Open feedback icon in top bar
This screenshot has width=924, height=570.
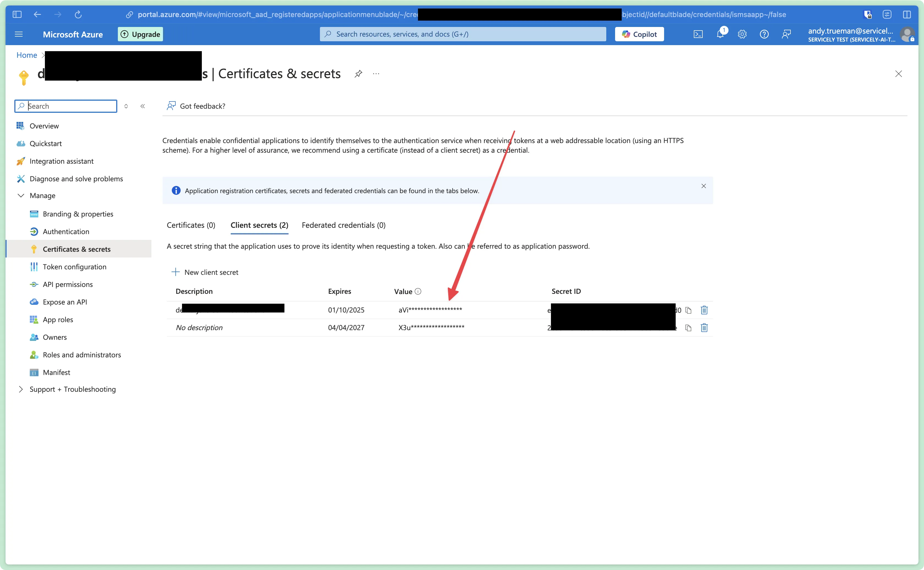786,34
